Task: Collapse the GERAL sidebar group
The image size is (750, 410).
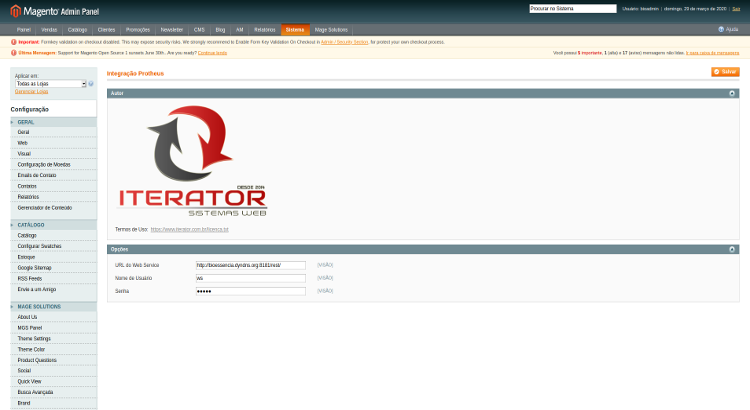Action: click(x=53, y=122)
